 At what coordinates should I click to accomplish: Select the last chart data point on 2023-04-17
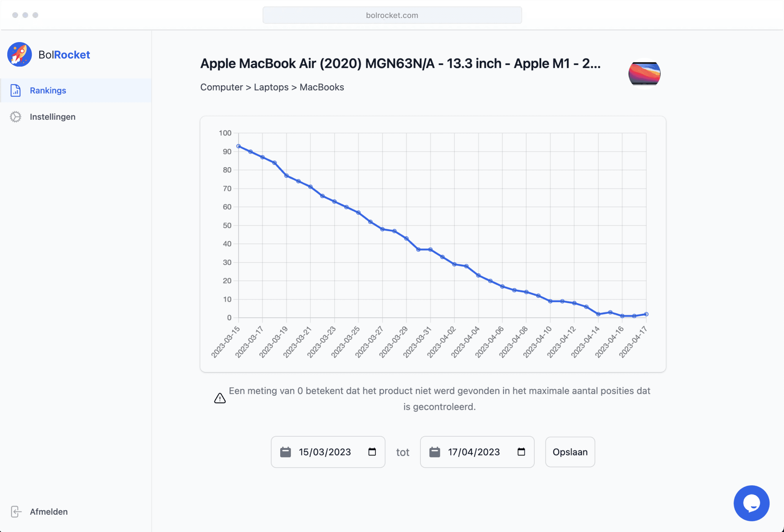click(x=646, y=314)
